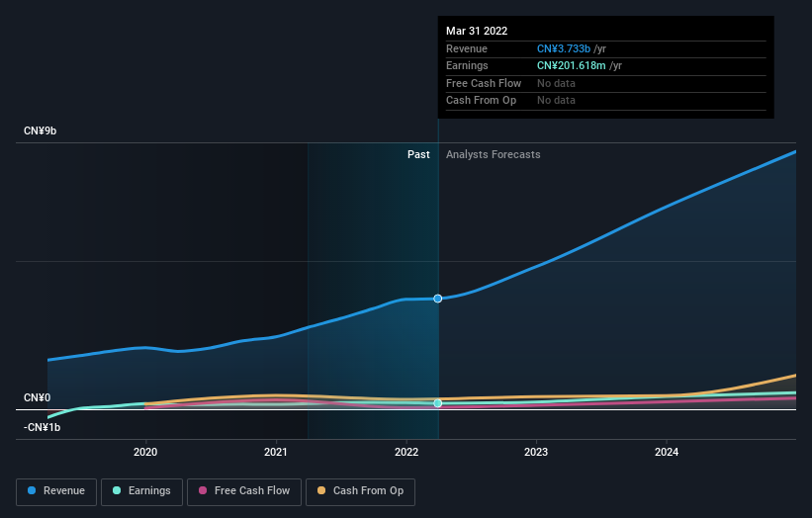Click the 2021 x-axis label
812x518 pixels.
click(x=276, y=452)
